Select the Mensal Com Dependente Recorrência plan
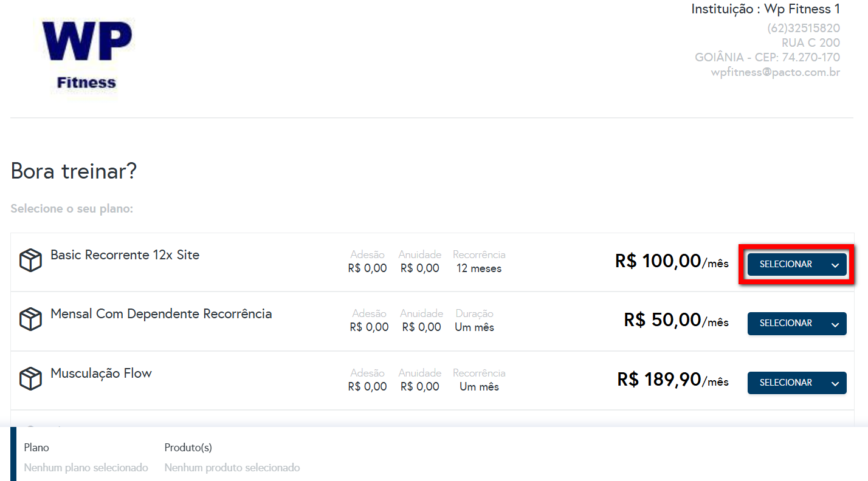Screen dimensions: 868x481 [785, 323]
